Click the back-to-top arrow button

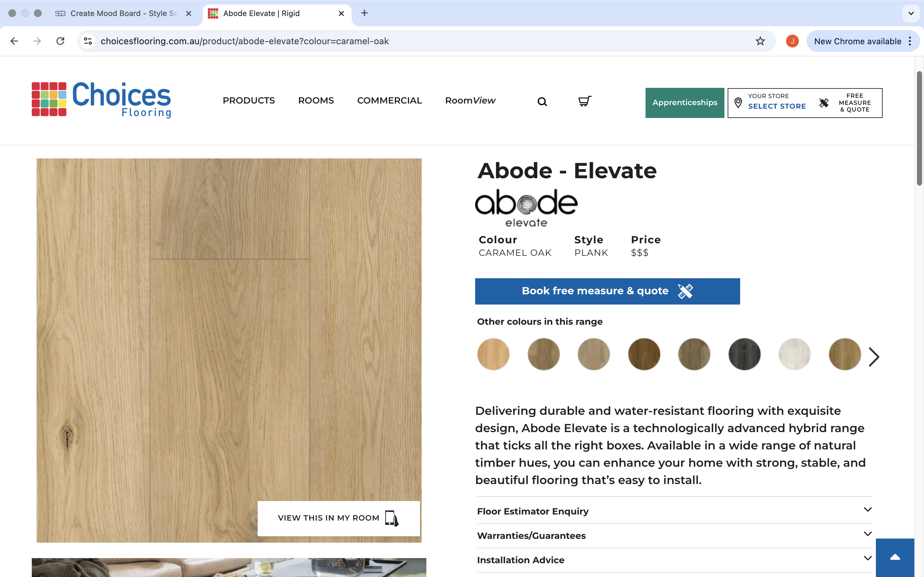tap(895, 557)
